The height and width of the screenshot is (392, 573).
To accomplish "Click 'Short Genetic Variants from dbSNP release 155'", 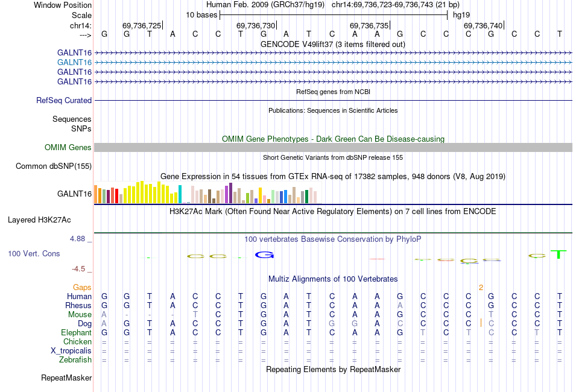I will tap(333, 157).
